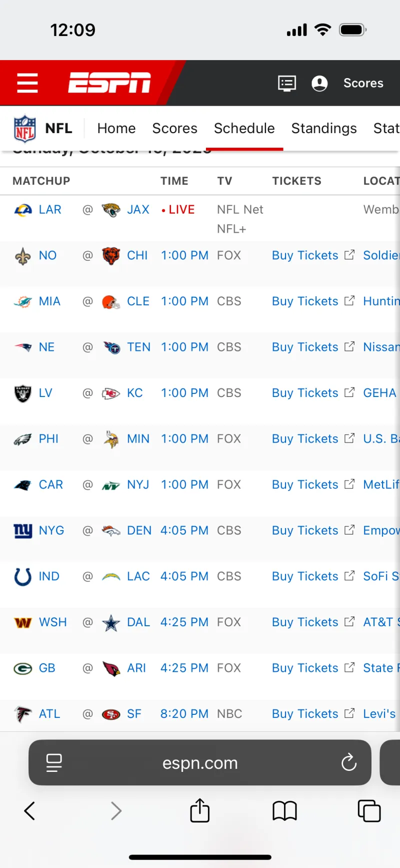Tap the espn.com address field
Screen dimensions: 400x868
[x=200, y=763]
